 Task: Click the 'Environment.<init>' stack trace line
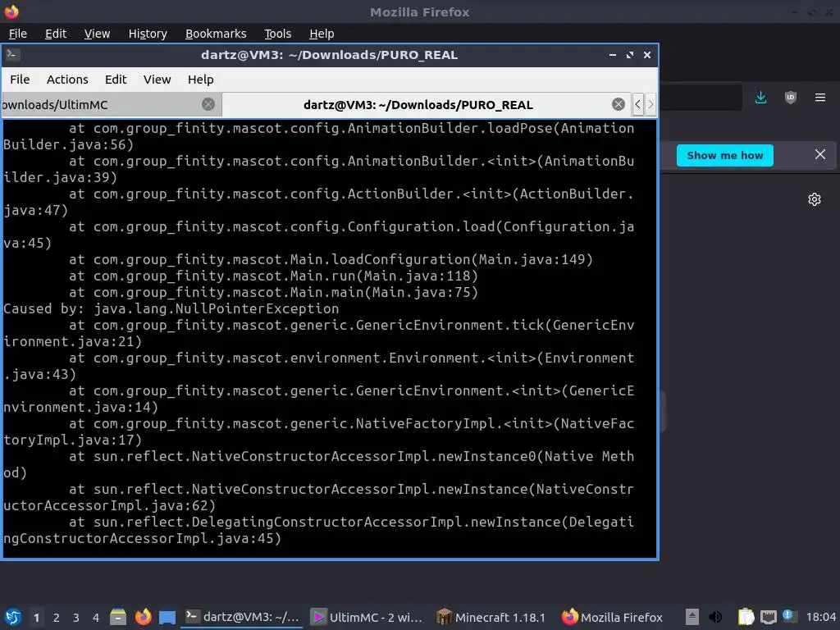pyautogui.click(x=319, y=366)
